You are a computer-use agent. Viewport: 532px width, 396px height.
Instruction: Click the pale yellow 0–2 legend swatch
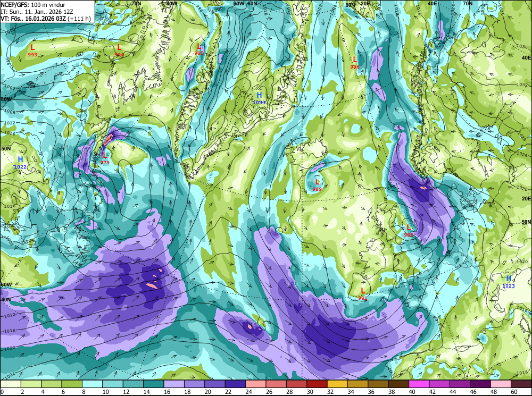pos(11,384)
